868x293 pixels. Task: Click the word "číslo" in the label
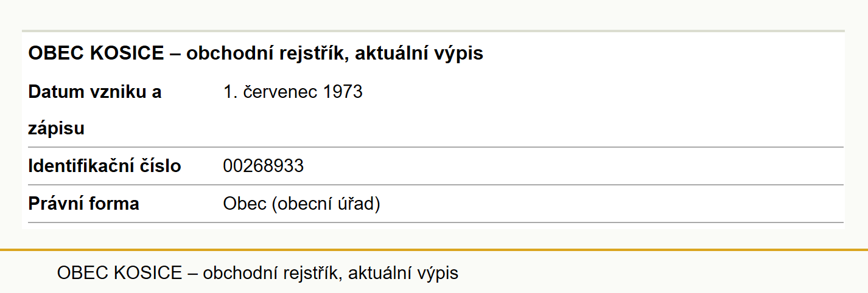161,166
